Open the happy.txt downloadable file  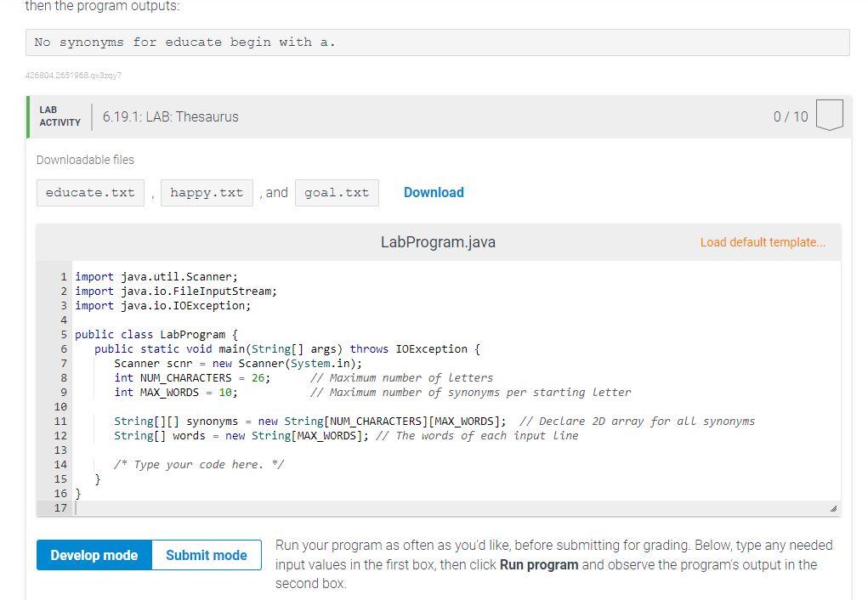[207, 192]
